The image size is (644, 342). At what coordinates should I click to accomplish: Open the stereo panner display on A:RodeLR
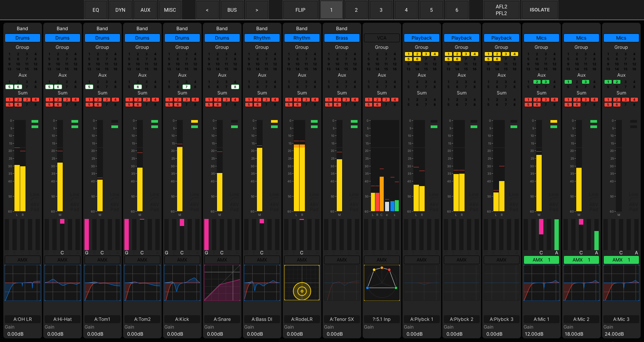(302, 283)
